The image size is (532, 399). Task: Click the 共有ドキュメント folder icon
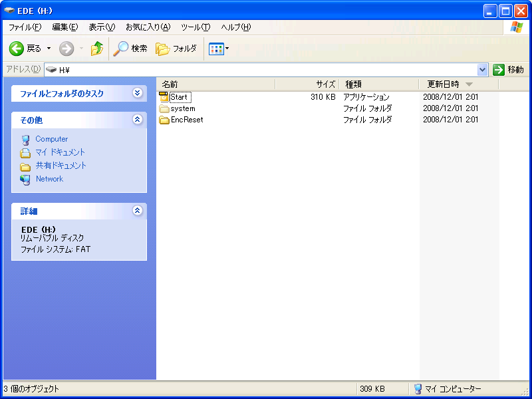[x=25, y=167]
